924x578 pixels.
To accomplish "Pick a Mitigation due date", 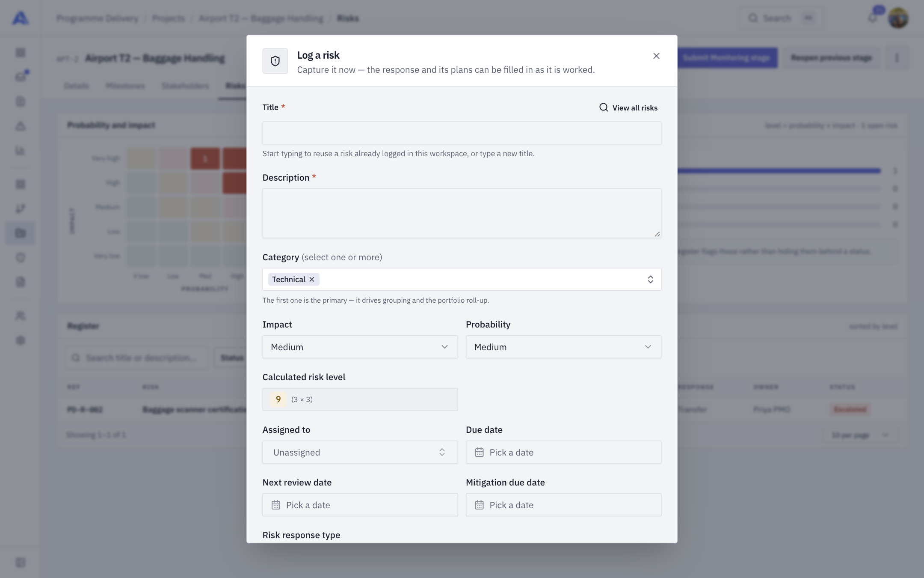I will point(563,505).
